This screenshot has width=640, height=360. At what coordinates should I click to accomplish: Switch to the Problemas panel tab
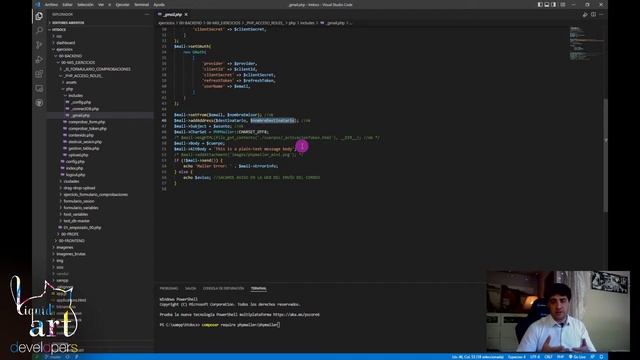pos(169,289)
